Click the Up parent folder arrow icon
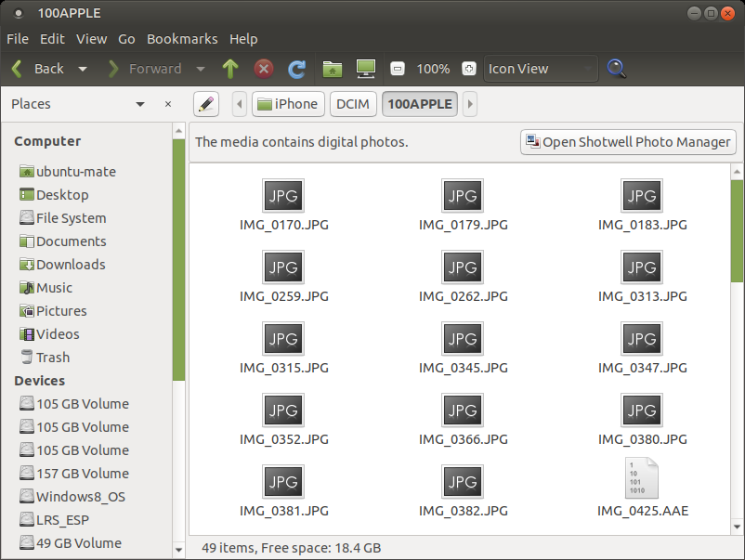Viewport: 745px width, 560px height. coord(230,69)
